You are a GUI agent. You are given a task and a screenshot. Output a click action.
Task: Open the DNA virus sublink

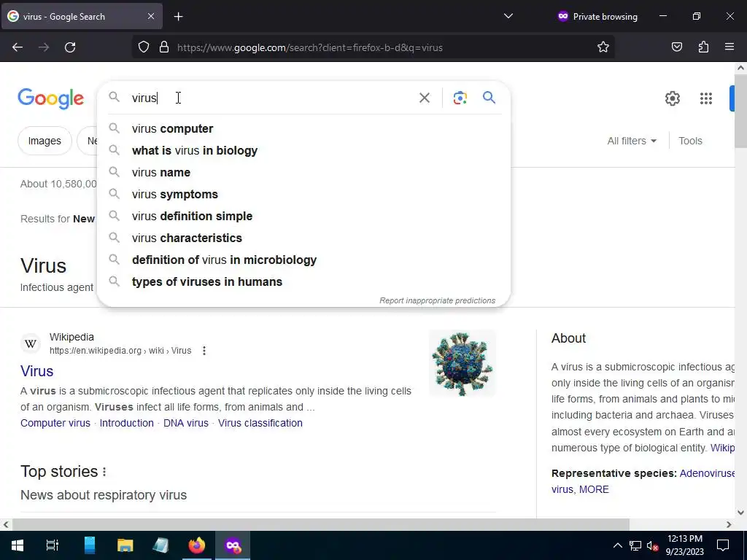pyautogui.click(x=186, y=423)
